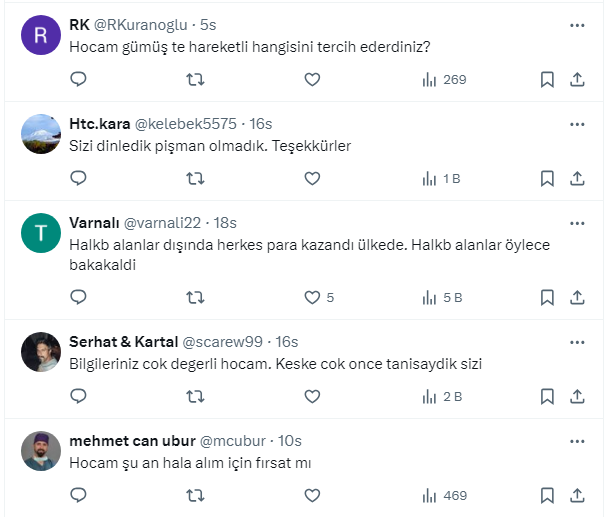Bookmark Htc.kara's tweet
613x517 pixels.
click(547, 178)
